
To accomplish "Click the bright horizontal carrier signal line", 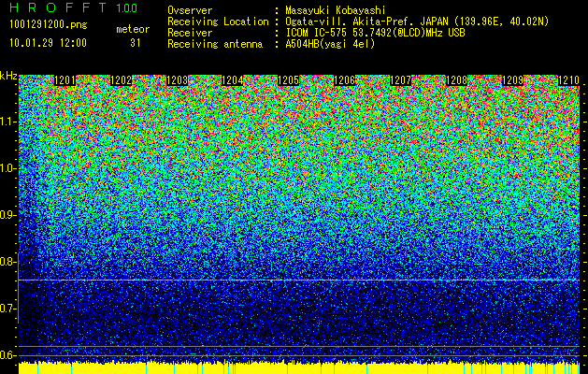I will tap(299, 280).
